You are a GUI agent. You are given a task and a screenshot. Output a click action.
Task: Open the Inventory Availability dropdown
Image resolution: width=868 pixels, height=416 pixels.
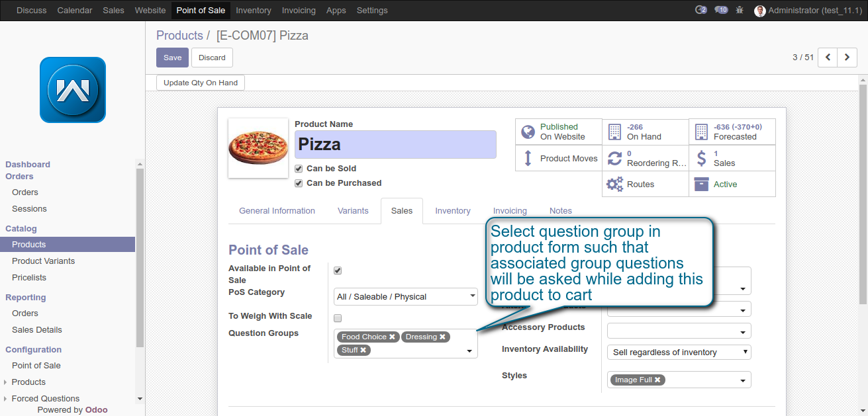click(x=679, y=352)
